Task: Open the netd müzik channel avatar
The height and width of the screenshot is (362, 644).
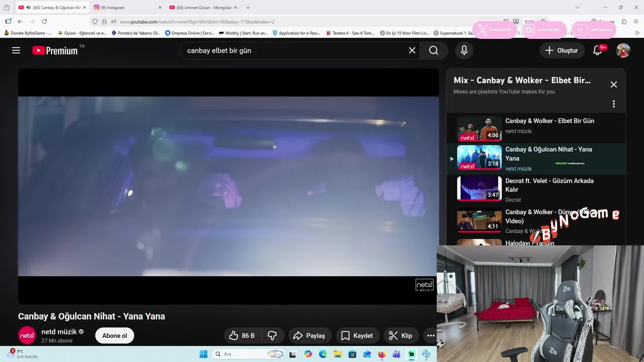Action: point(27,335)
